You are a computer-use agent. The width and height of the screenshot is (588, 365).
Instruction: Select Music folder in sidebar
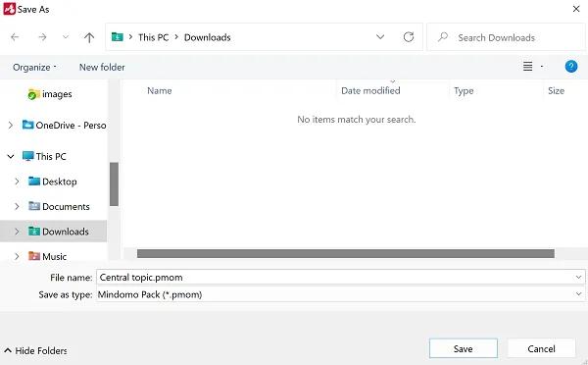(x=48, y=256)
